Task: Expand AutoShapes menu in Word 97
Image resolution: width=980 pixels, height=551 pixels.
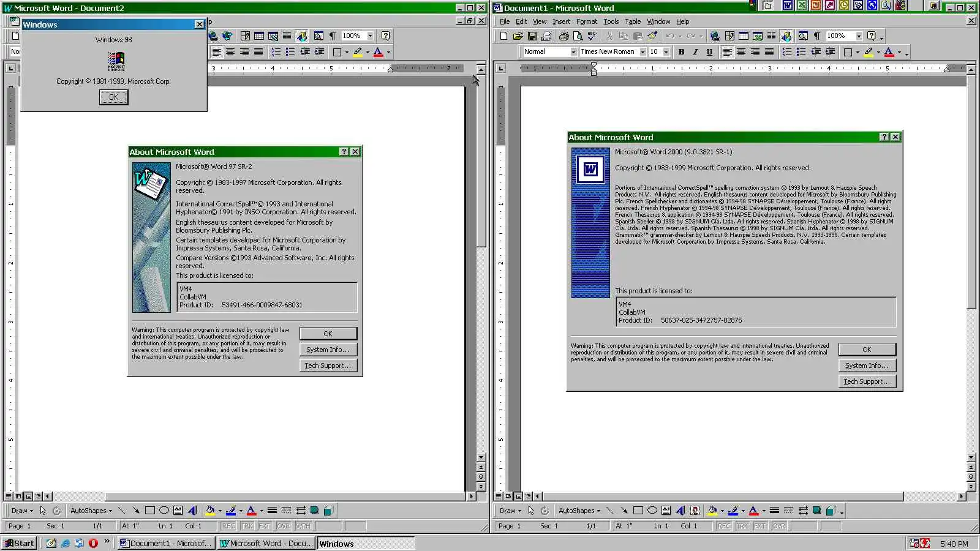Action: click(x=91, y=511)
